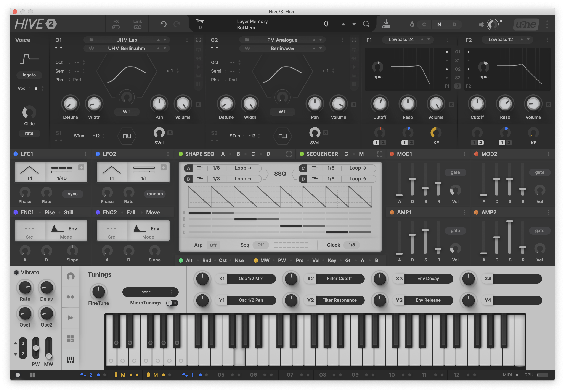Image resolution: width=565 pixels, height=392 pixels.
Task: Toggle the O1 solo S button
Action: pos(198,105)
